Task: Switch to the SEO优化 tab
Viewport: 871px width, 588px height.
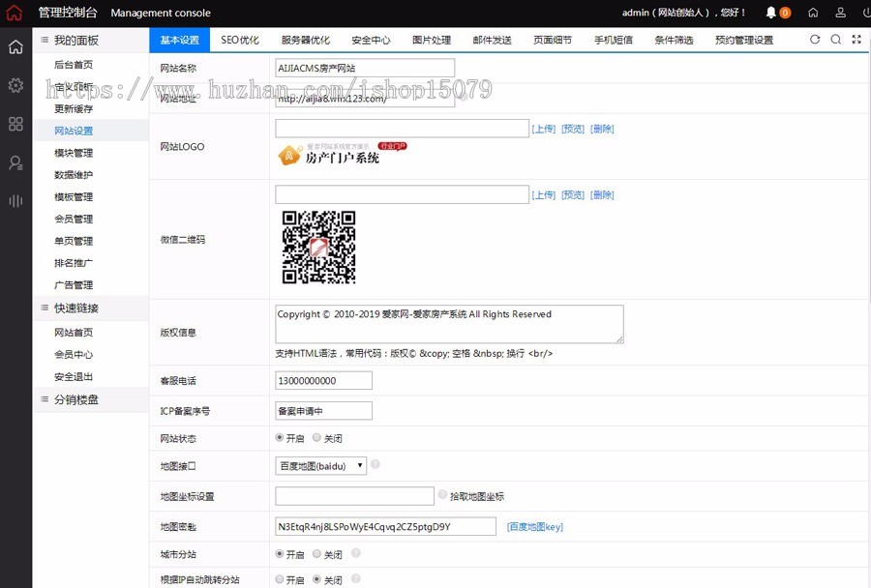Action: pos(239,41)
